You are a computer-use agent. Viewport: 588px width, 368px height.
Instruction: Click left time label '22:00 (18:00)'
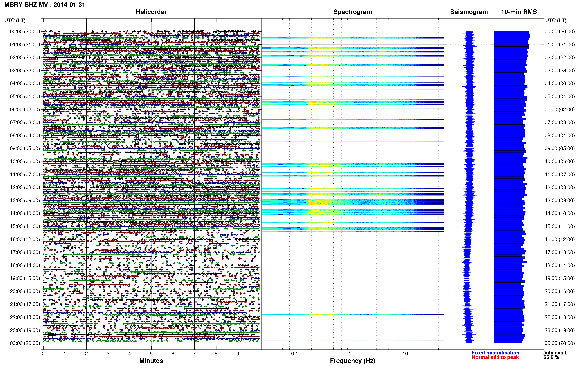point(25,317)
